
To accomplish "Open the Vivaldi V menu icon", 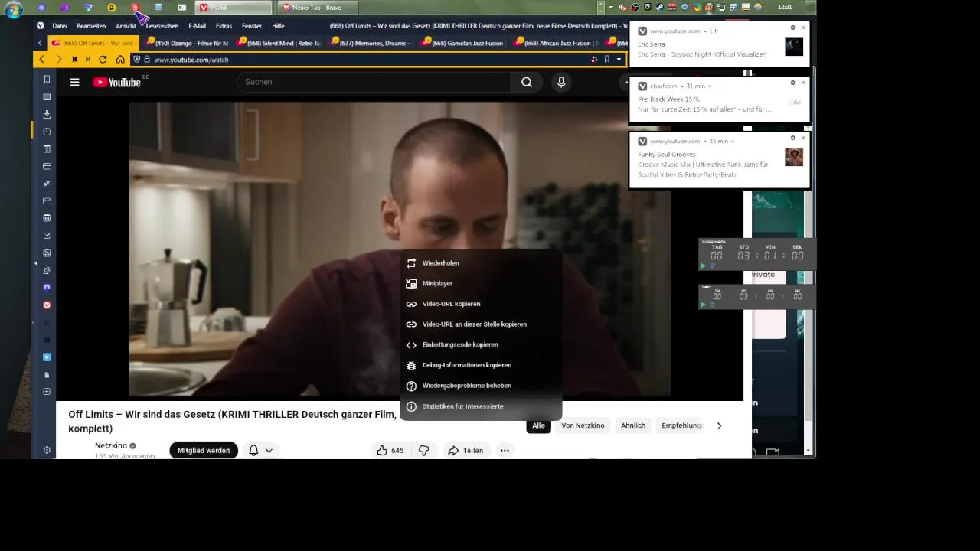I will [x=41, y=25].
